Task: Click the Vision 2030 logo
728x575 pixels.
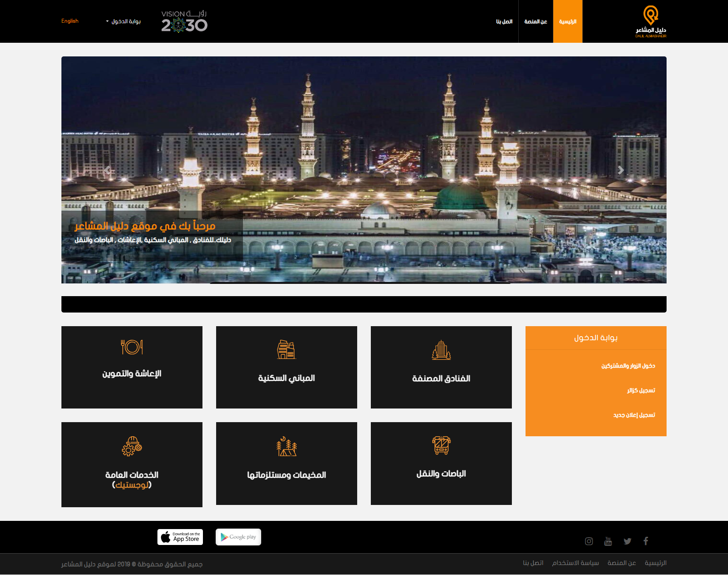Action: (184, 21)
